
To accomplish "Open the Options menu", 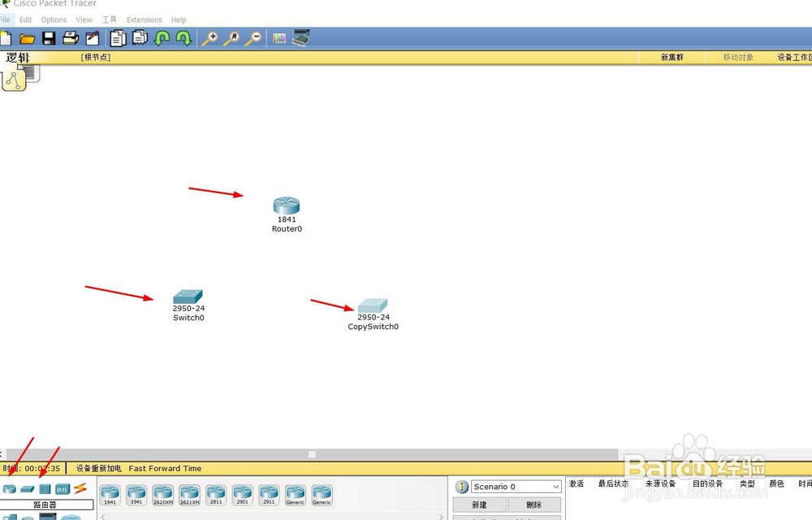I will 54,19.
